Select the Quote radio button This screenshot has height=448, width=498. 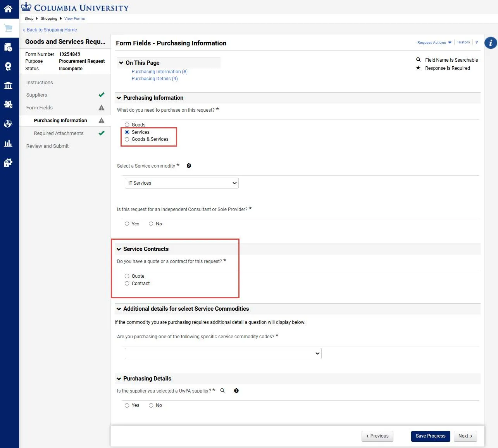[x=127, y=276]
